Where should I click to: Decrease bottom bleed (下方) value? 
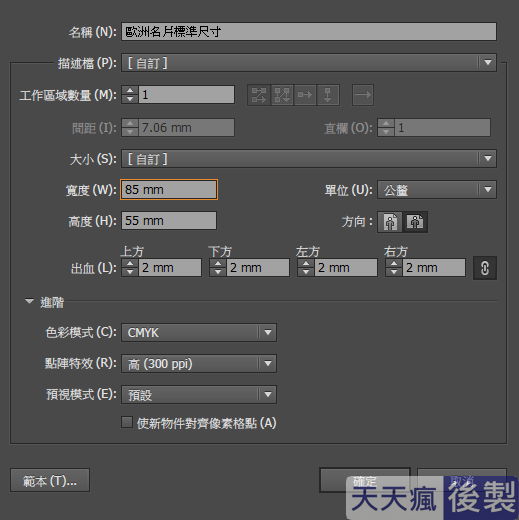[218, 272]
